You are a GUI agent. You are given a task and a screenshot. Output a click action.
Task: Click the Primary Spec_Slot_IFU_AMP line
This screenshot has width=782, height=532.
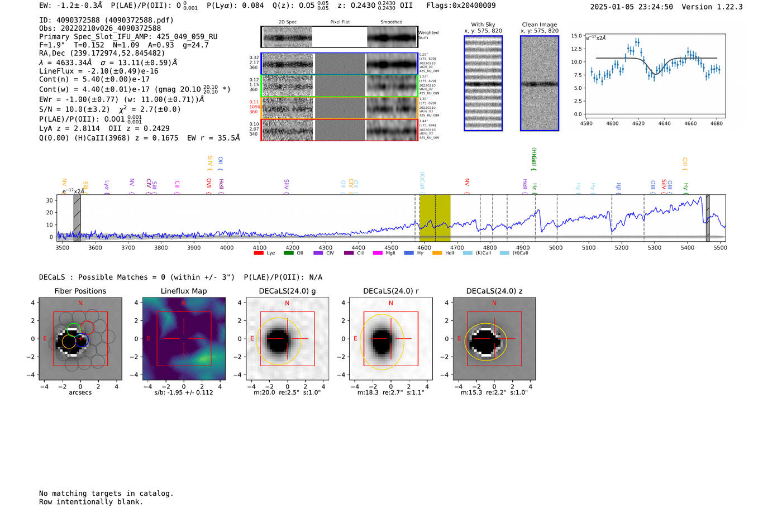tap(128, 37)
